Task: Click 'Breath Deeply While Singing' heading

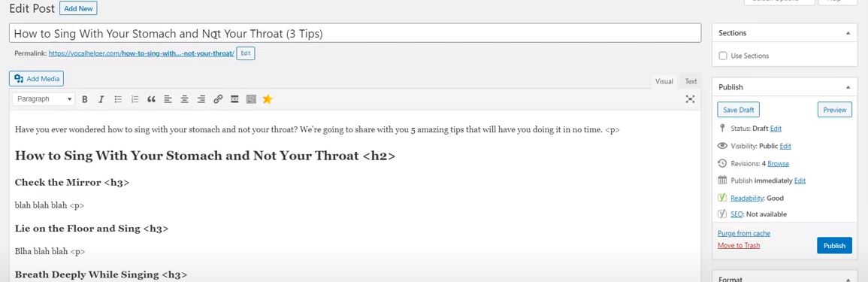Action: tap(101, 274)
